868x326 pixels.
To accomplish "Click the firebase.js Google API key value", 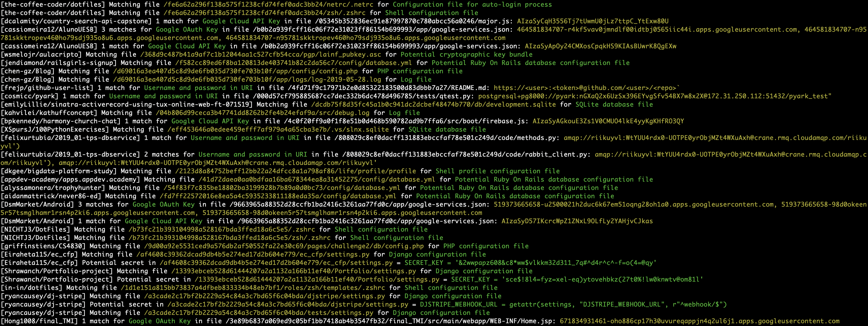I will pos(608,121).
